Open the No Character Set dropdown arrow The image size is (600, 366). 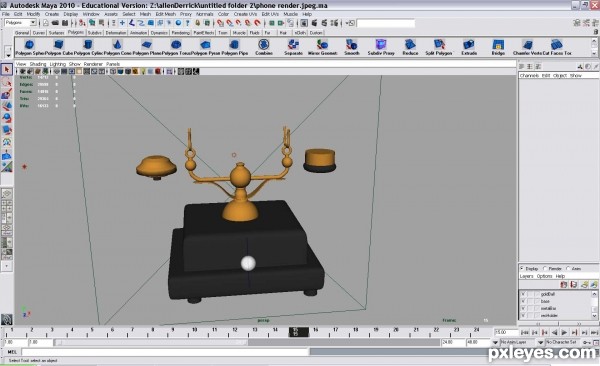[541, 342]
